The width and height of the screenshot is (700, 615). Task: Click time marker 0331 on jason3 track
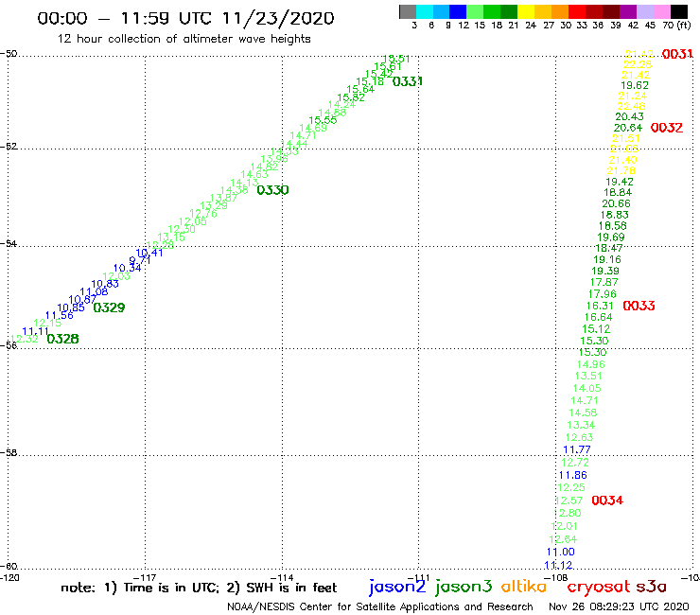(407, 81)
